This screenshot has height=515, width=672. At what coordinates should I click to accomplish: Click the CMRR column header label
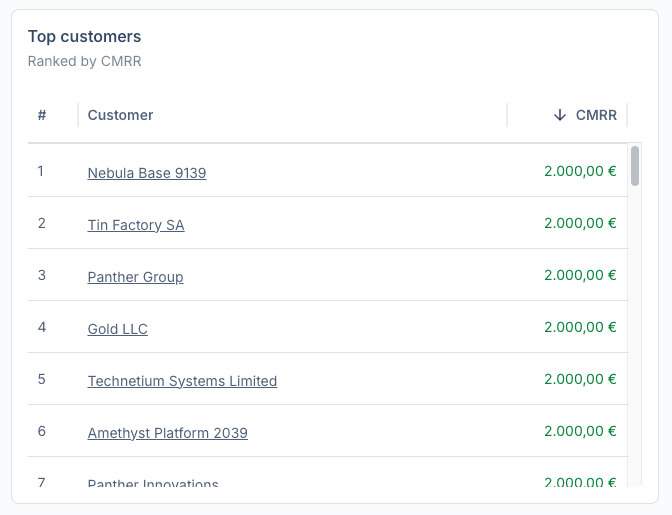click(596, 115)
